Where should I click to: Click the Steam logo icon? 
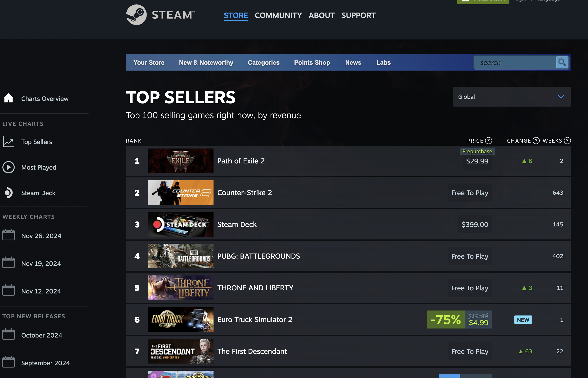136,15
